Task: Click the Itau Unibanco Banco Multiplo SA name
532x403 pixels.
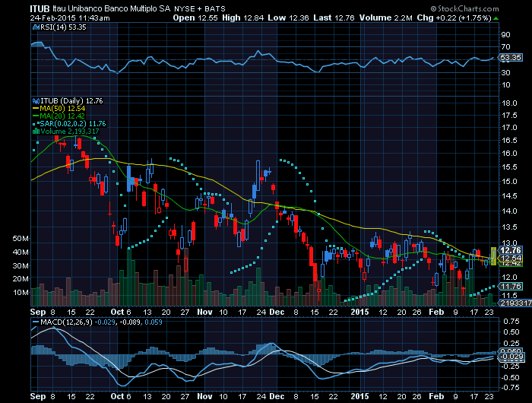Action: (111, 9)
